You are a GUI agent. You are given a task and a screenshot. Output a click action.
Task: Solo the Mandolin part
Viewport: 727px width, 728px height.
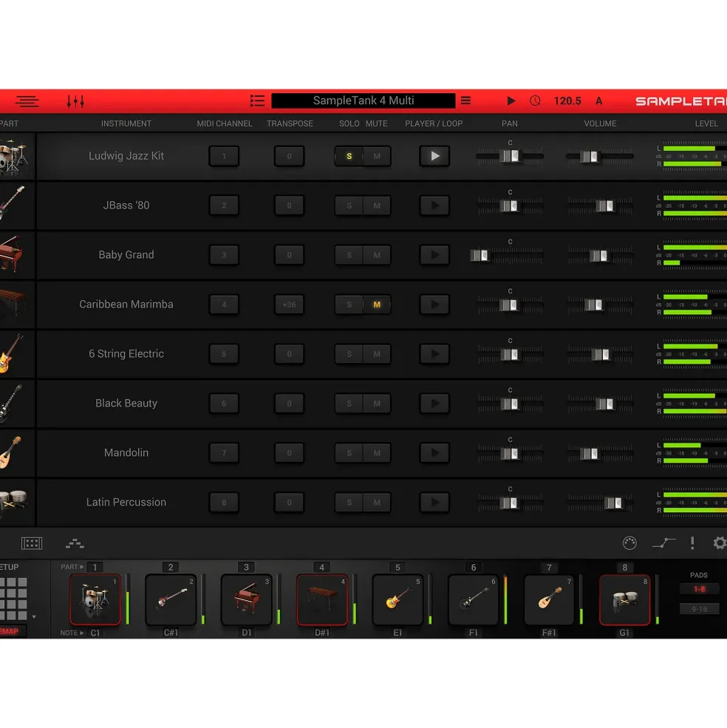[x=349, y=453]
